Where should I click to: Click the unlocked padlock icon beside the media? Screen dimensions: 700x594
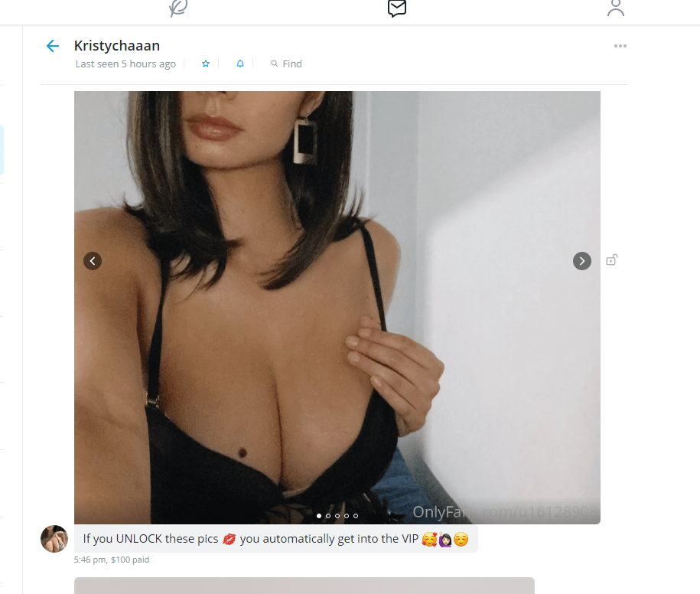611,260
